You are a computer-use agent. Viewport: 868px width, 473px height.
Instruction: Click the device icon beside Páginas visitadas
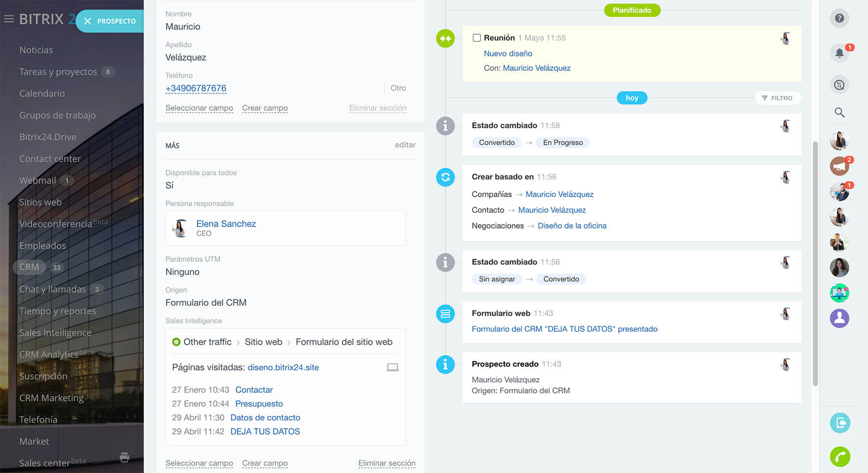coord(393,367)
